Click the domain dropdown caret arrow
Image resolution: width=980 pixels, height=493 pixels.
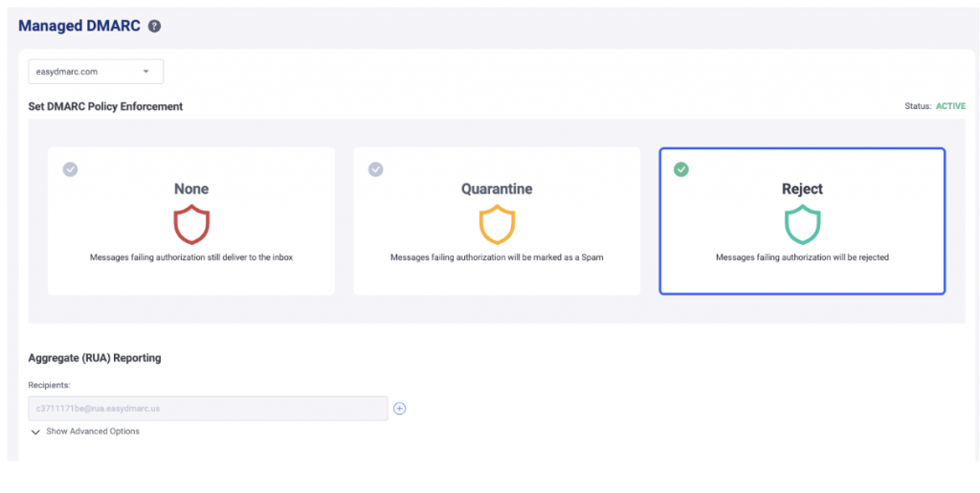[146, 72]
